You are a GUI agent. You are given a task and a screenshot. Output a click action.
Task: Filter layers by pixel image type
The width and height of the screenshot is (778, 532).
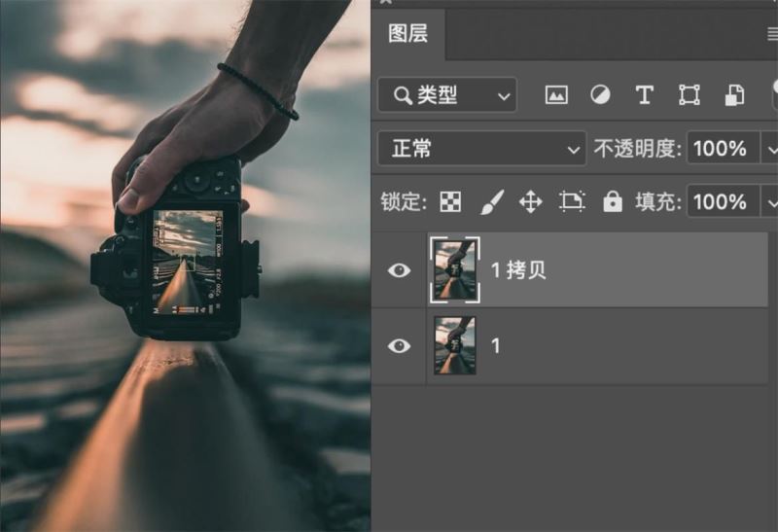(x=556, y=95)
